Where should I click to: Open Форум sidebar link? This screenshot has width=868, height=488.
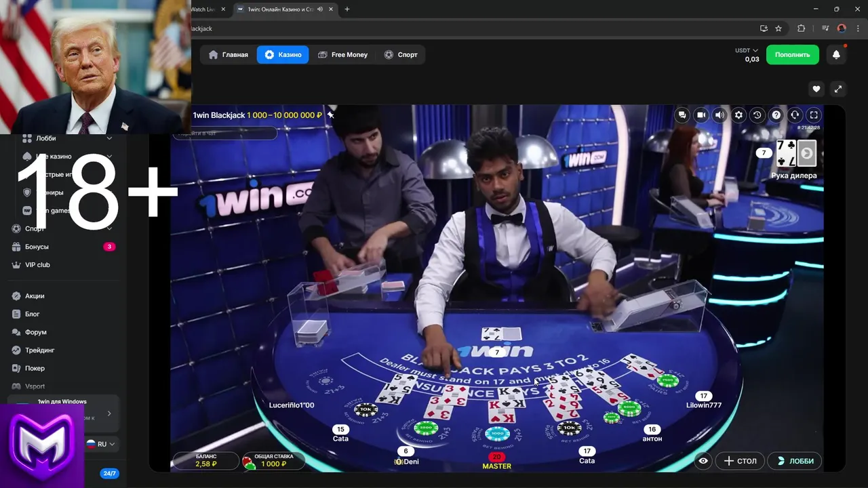click(36, 333)
